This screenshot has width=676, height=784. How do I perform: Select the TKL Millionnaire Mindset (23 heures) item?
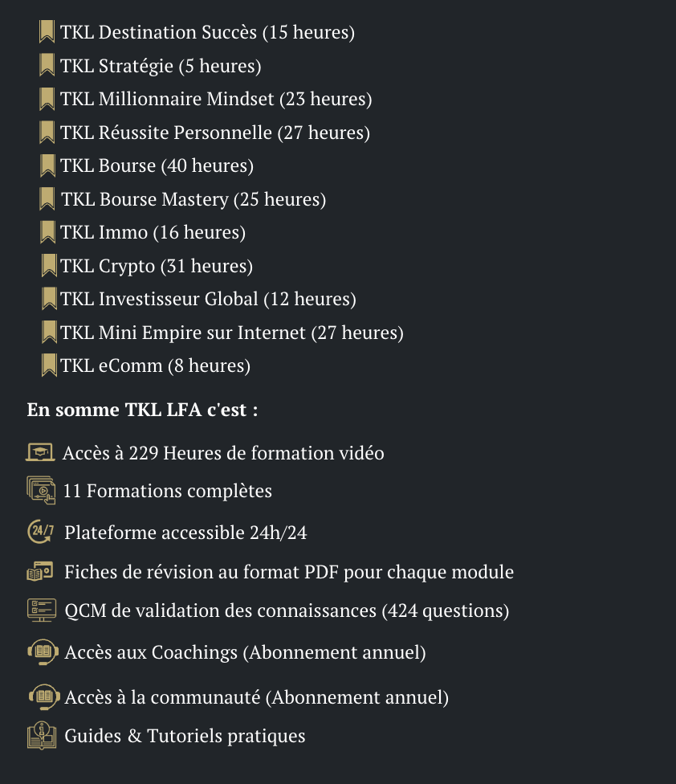216,99
